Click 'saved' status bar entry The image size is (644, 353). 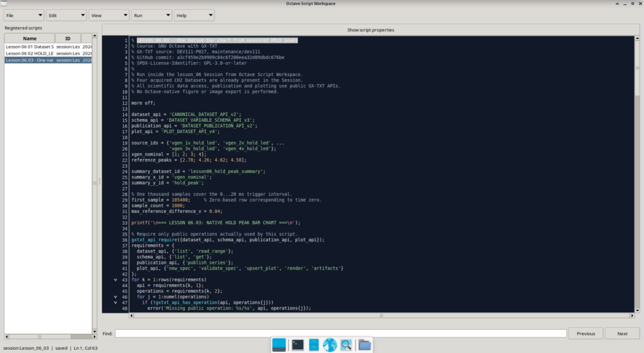tap(61, 348)
